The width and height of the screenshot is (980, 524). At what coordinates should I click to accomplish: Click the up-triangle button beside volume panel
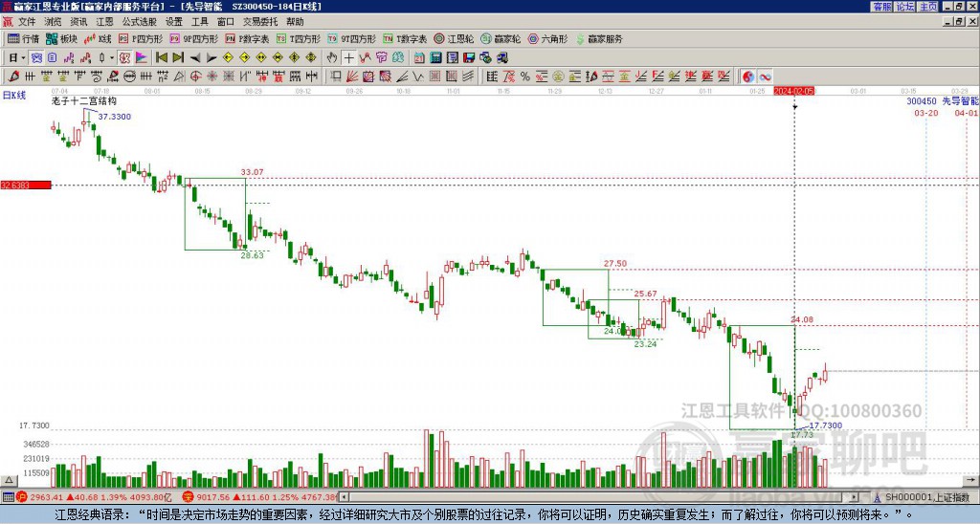click(x=9, y=480)
